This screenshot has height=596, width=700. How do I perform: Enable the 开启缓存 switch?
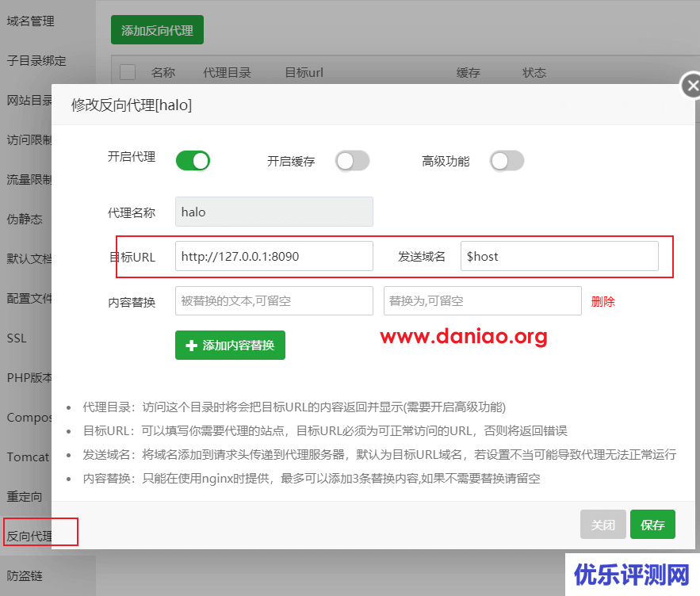(352, 161)
